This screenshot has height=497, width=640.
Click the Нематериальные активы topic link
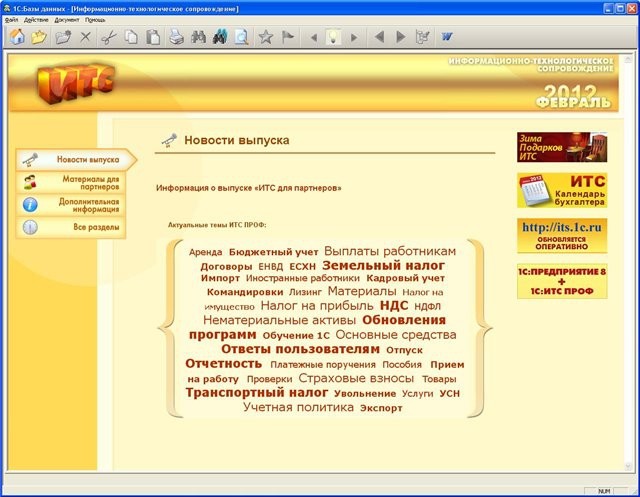[x=279, y=320]
